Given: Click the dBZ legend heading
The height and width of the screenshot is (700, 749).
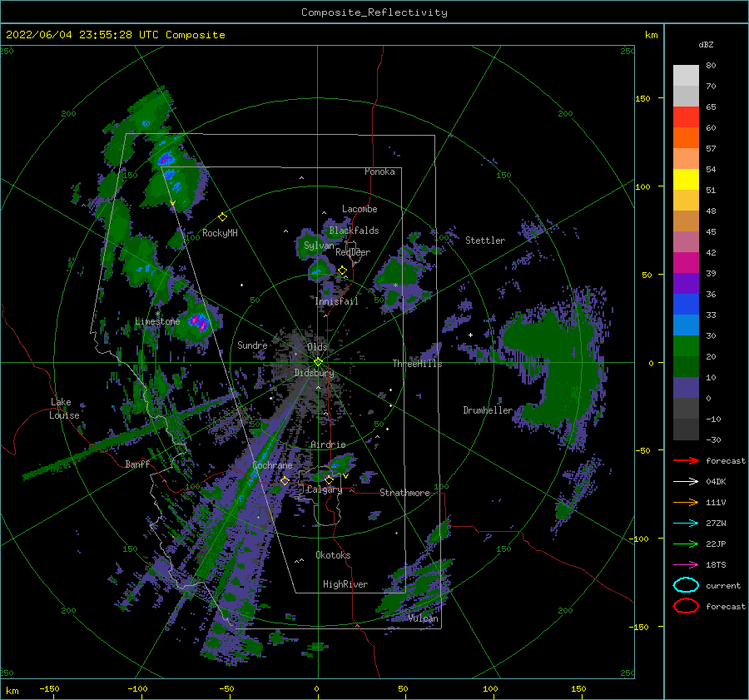Looking at the screenshot, I should point(706,44).
